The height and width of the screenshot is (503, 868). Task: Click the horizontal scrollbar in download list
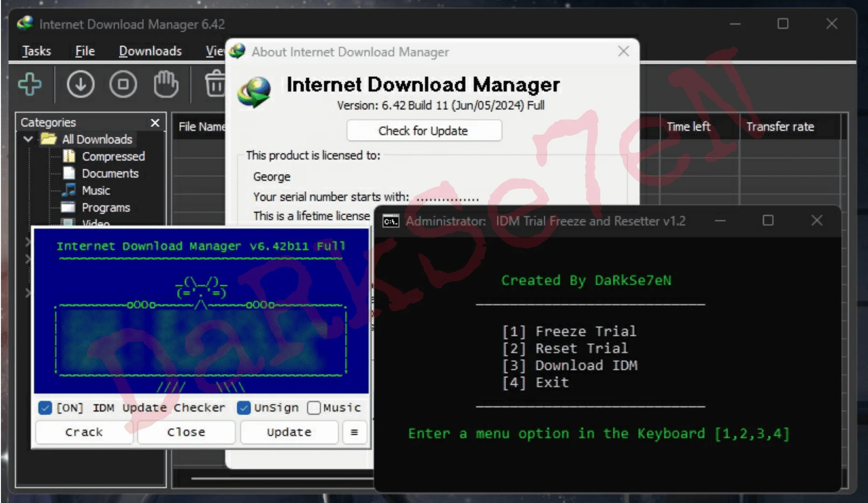pyautogui.click(x=282, y=478)
